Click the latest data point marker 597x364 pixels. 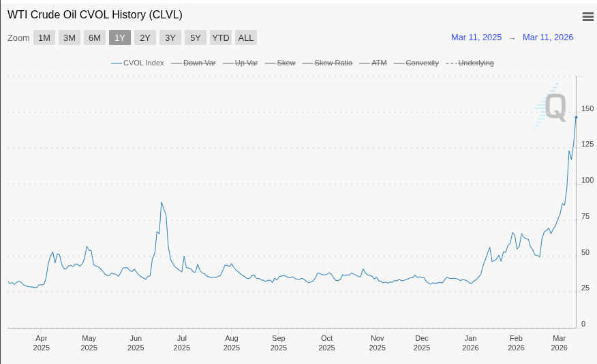tap(576, 117)
